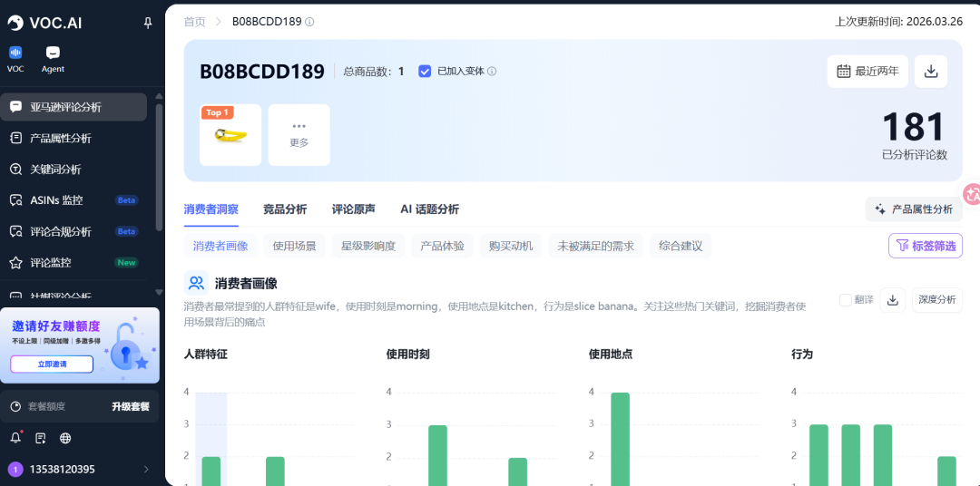Download the report via header download icon
Screen dimensions: 980x486
(931, 72)
